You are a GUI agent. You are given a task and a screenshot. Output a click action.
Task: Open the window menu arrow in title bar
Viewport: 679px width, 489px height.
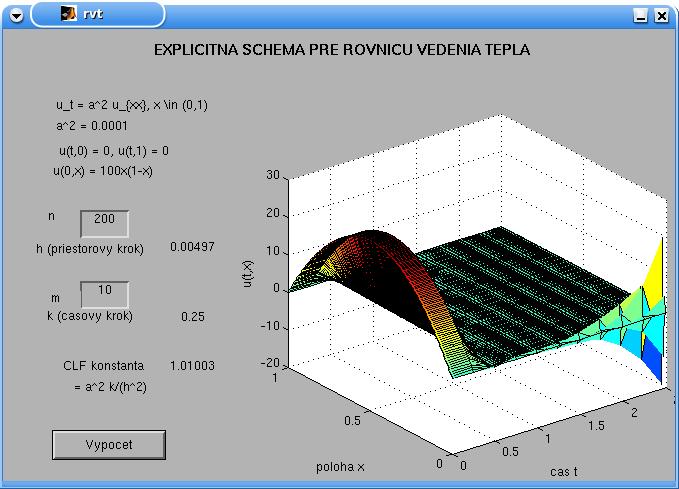(16, 16)
